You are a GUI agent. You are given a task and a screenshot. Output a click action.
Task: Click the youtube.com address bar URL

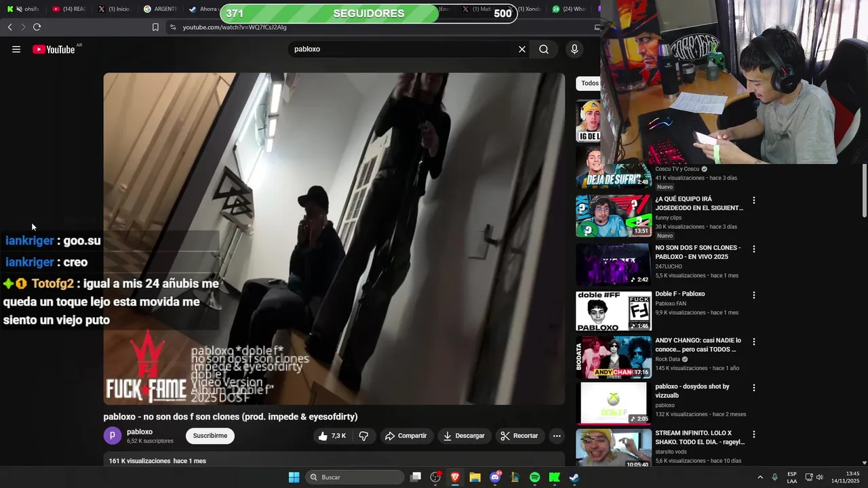pyautogui.click(x=235, y=27)
